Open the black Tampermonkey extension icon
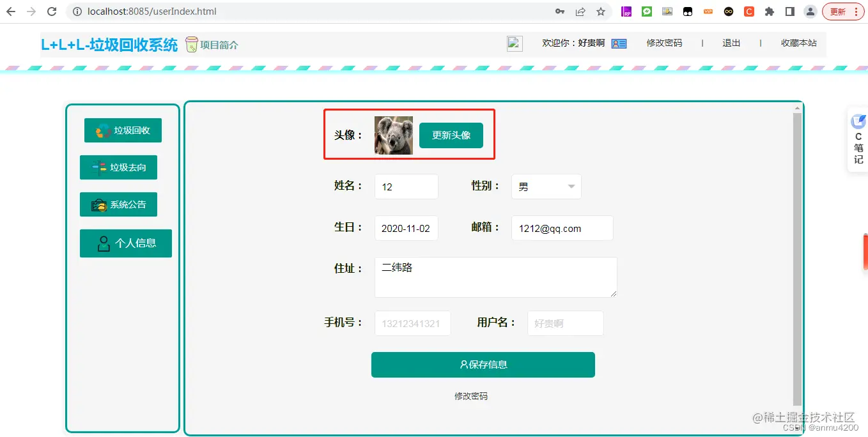Screen dimensions: 868x437 (688, 11)
